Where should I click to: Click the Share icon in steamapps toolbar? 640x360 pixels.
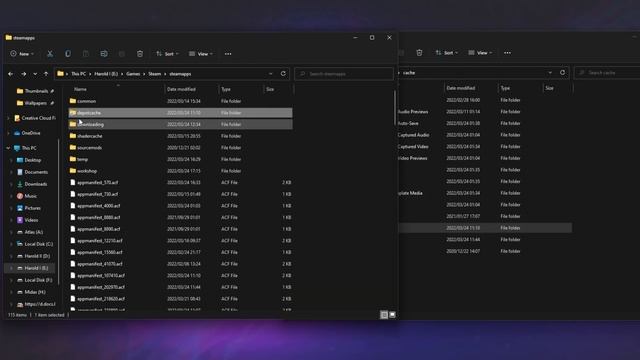click(122, 54)
